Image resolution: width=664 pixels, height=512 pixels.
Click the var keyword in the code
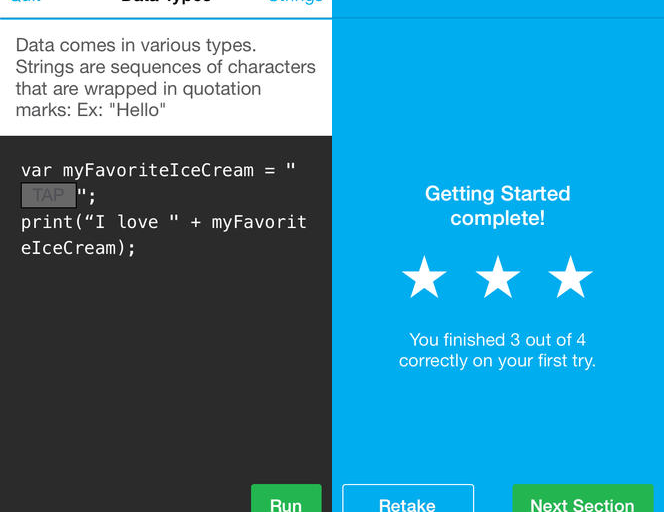tap(37, 170)
